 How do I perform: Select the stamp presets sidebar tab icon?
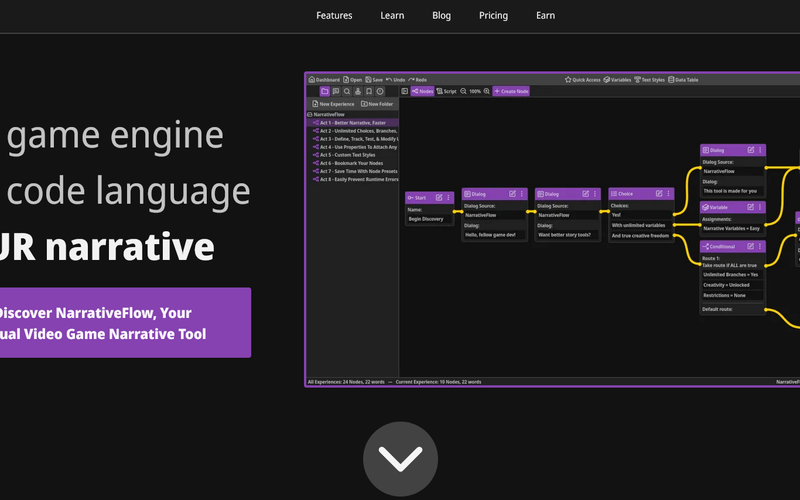click(x=358, y=91)
